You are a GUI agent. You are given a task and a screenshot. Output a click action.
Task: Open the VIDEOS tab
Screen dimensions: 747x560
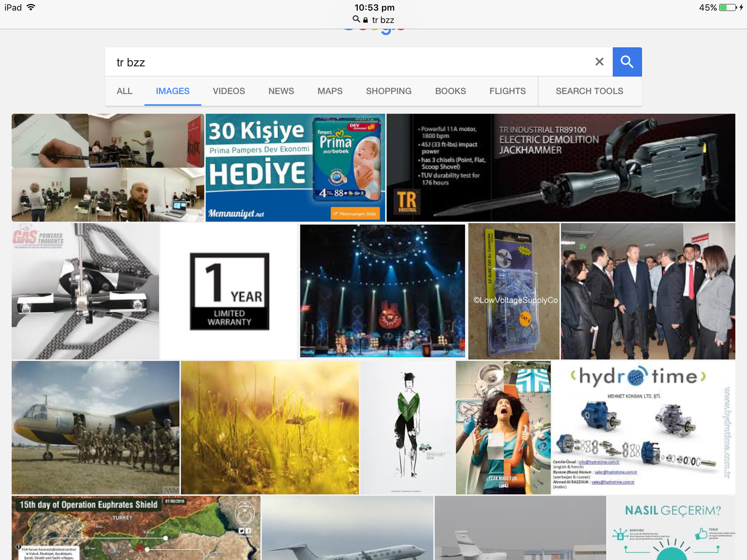pos(229,91)
